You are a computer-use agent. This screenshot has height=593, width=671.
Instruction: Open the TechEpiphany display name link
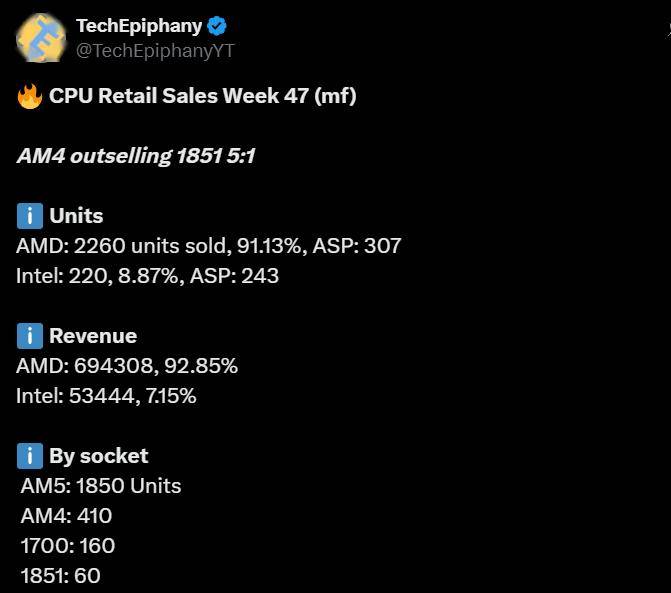coord(139,26)
